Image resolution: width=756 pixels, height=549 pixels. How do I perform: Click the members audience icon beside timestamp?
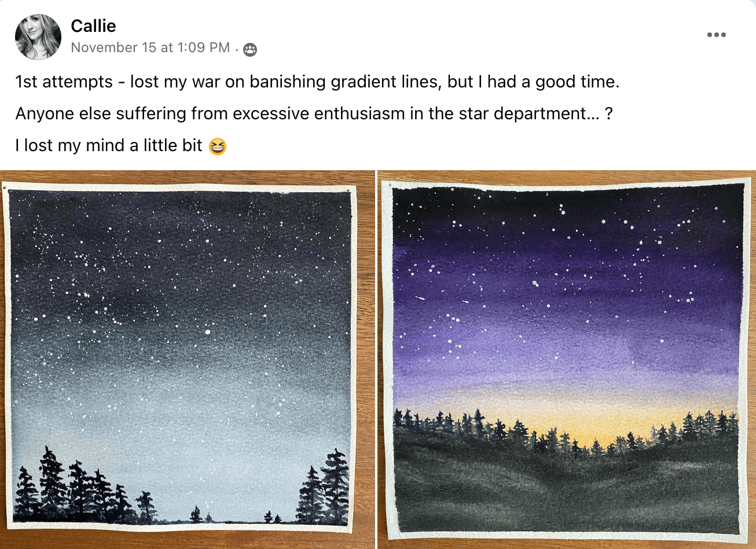(250, 49)
